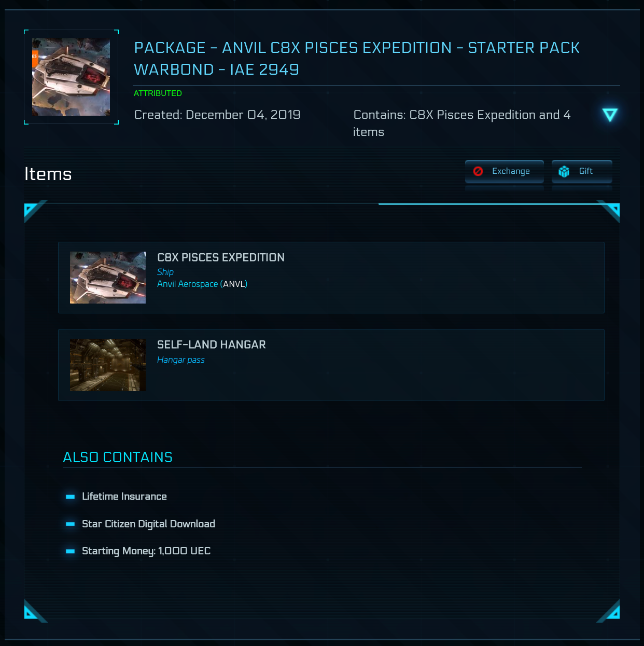Click the ATTRIBUTED status label
This screenshot has height=646, width=644.
point(158,93)
